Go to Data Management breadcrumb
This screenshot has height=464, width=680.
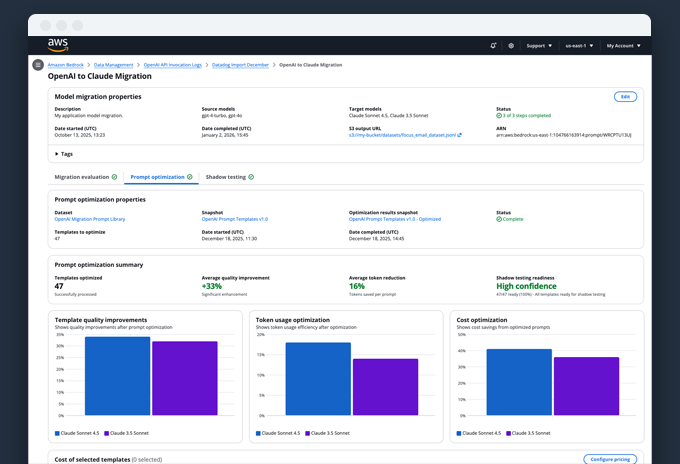tap(113, 64)
